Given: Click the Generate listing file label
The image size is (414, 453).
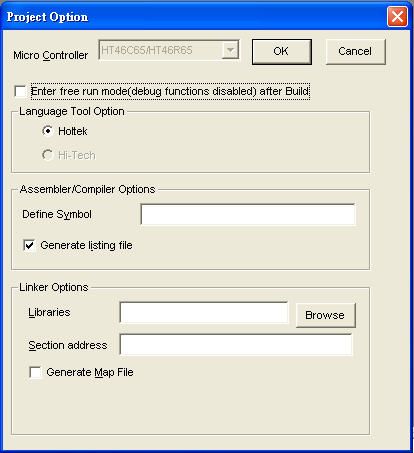Looking at the screenshot, I should pyautogui.click(x=86, y=245).
